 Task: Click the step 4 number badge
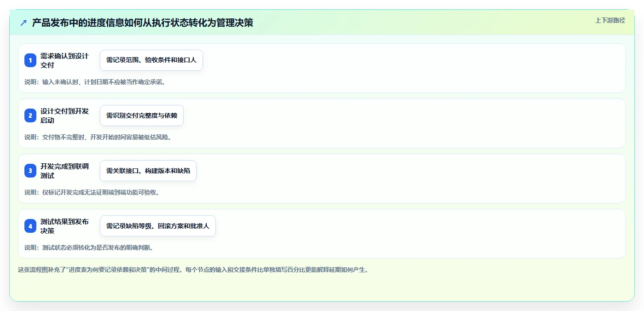30,226
